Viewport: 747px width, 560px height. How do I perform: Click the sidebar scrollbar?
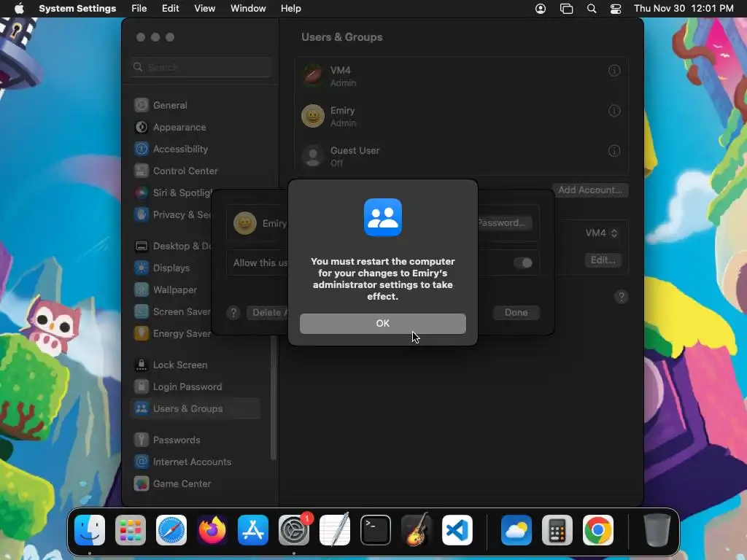pyautogui.click(x=273, y=397)
